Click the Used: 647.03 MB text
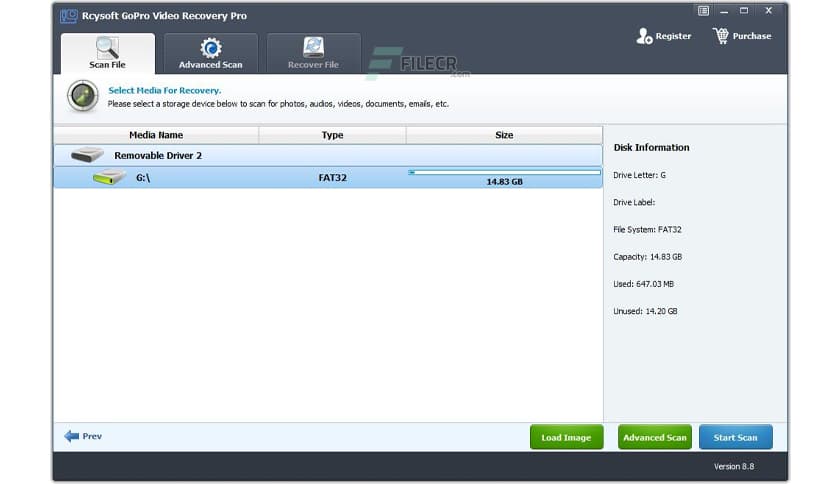This screenshot has height=484, width=836. pos(644,284)
